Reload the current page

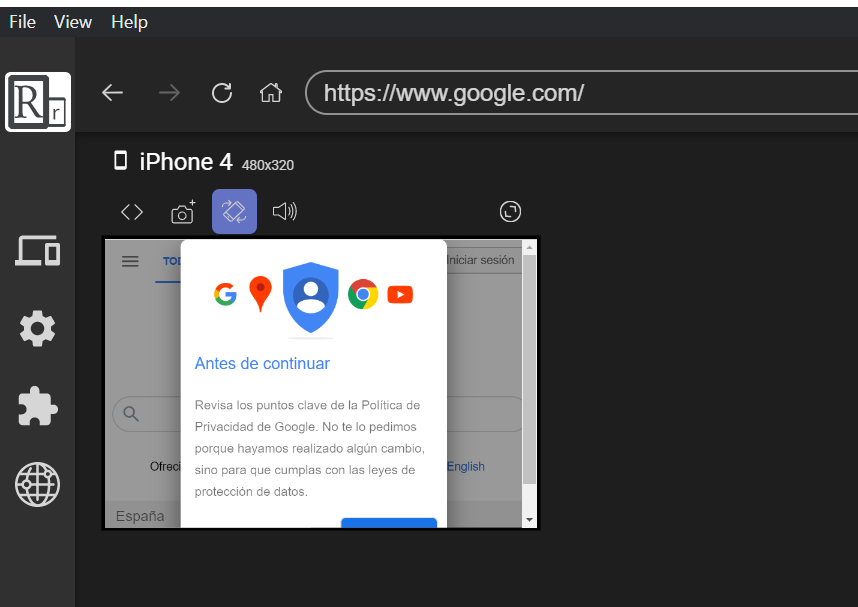point(222,93)
